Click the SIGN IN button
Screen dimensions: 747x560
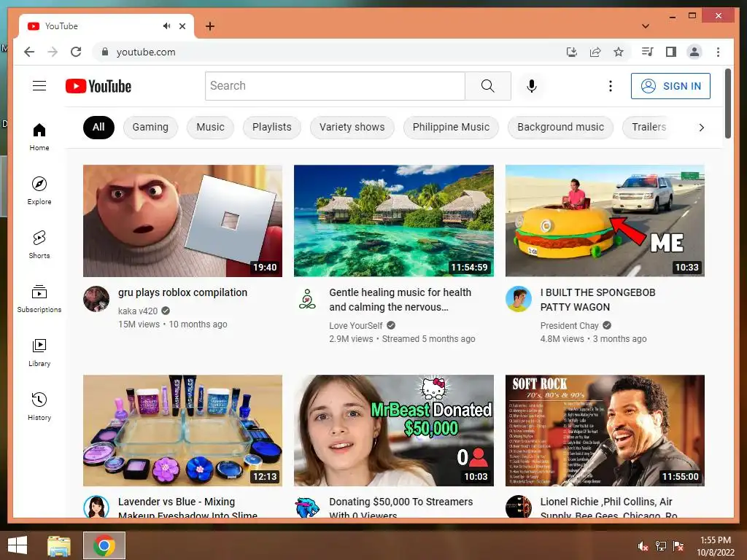[670, 86]
